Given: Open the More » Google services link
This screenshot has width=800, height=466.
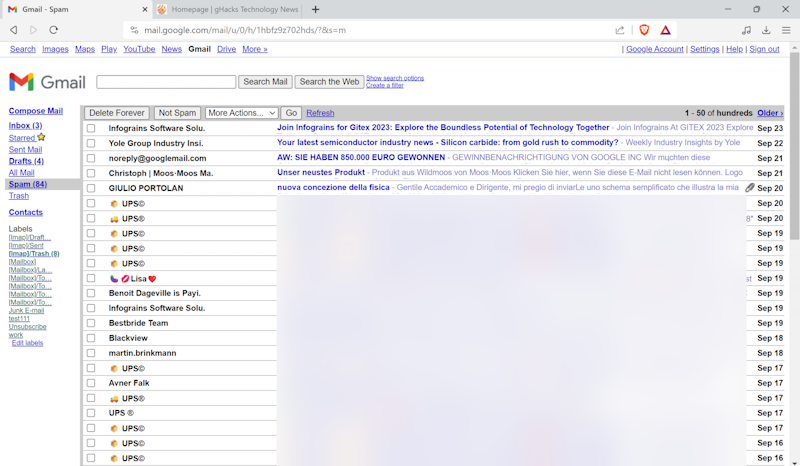Looking at the screenshot, I should tap(255, 49).
